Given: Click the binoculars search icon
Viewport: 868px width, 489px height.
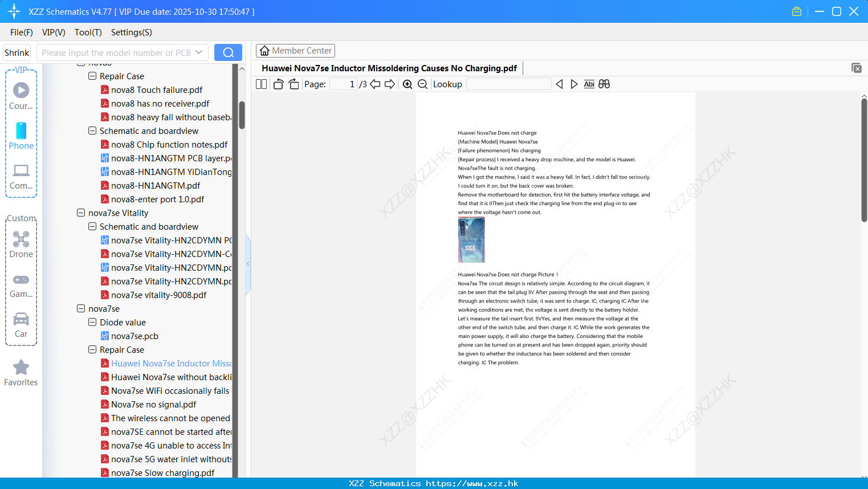Looking at the screenshot, I should tap(604, 84).
